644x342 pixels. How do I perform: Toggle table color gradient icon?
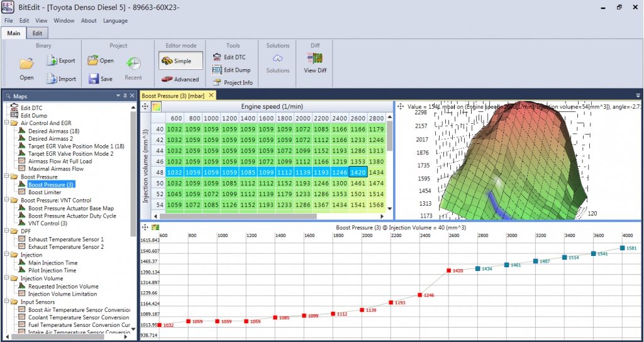157,107
